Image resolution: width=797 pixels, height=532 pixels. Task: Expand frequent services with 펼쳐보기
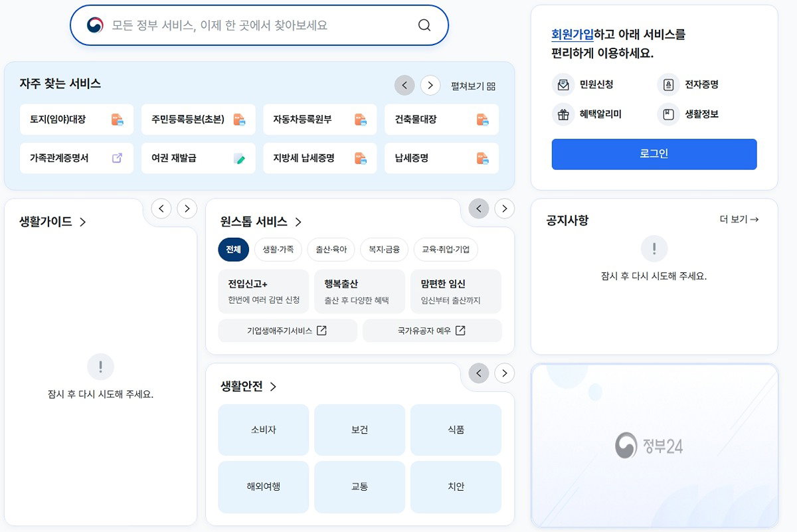pos(474,86)
